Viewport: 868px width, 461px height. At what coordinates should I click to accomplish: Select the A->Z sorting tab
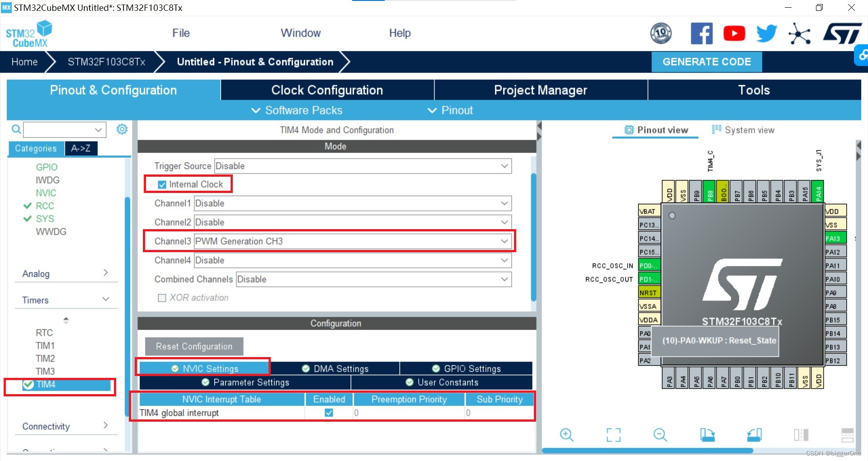(81, 148)
